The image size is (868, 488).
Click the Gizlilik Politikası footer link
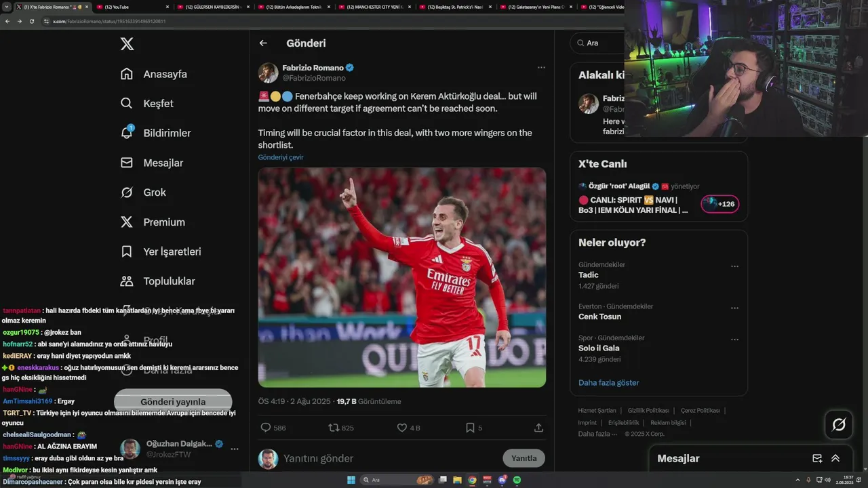(648, 411)
